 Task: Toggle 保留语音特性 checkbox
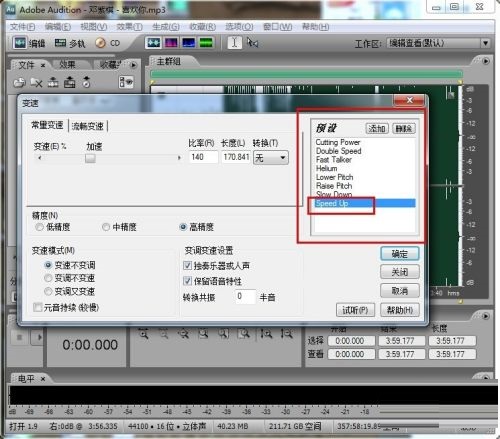187,281
